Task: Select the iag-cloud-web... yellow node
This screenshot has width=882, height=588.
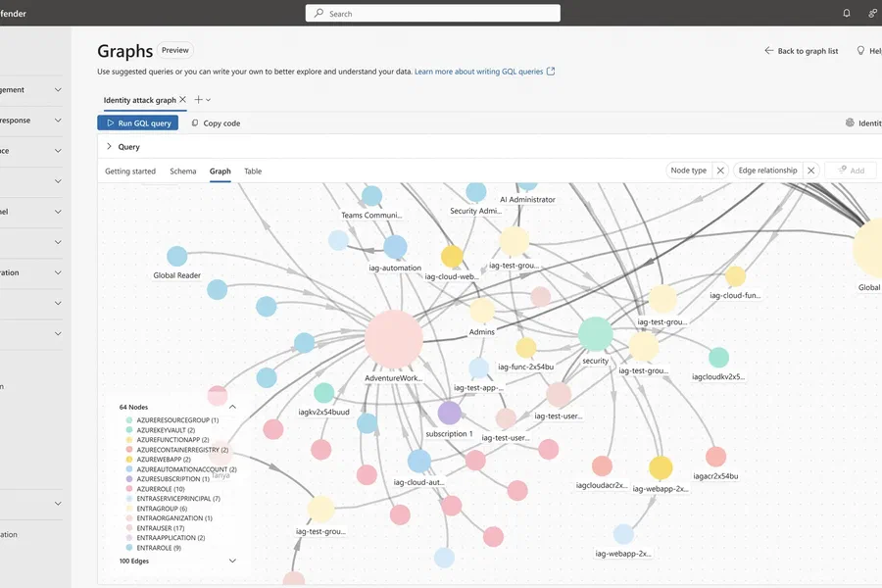Action: point(452,256)
